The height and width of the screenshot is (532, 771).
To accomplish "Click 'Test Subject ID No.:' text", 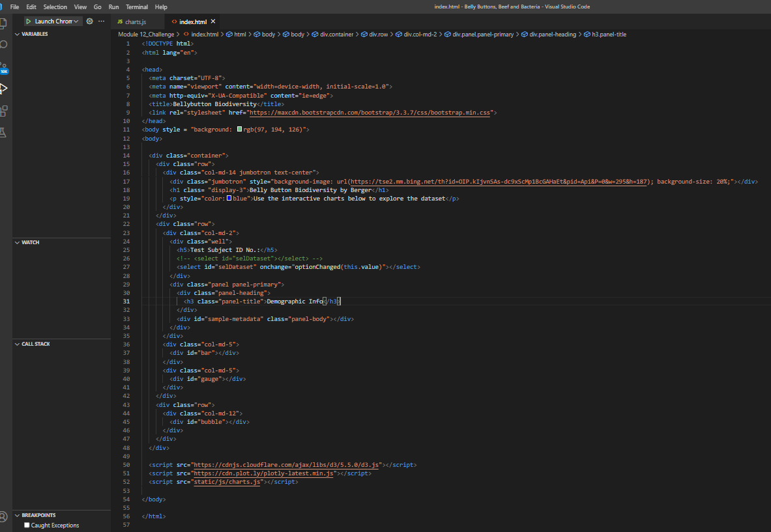I will coord(225,249).
